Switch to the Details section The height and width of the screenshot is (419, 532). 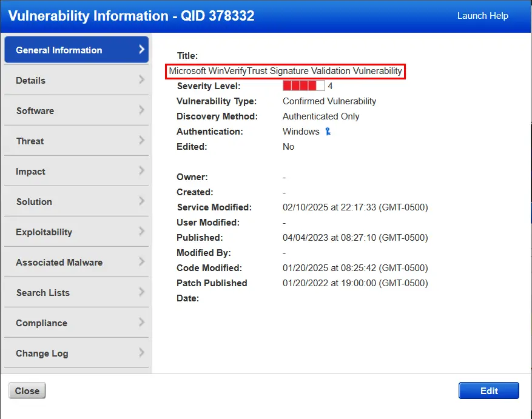[x=76, y=81]
